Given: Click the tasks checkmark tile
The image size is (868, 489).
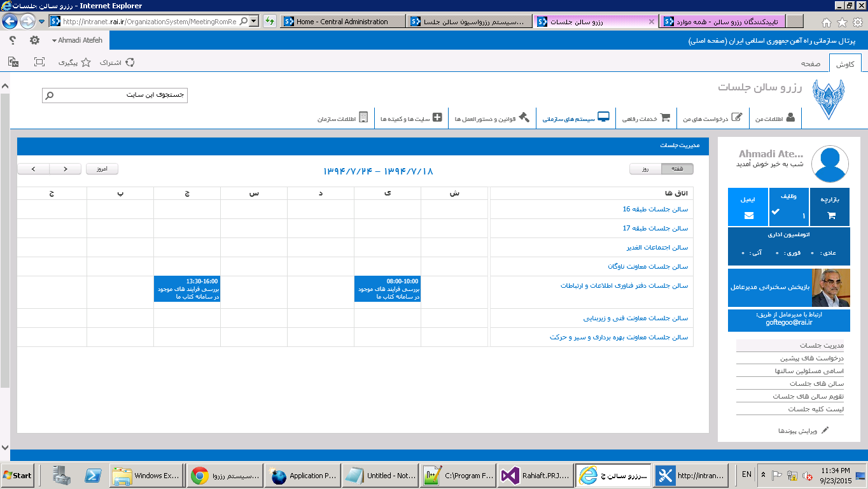Looking at the screenshot, I should coord(789,211).
